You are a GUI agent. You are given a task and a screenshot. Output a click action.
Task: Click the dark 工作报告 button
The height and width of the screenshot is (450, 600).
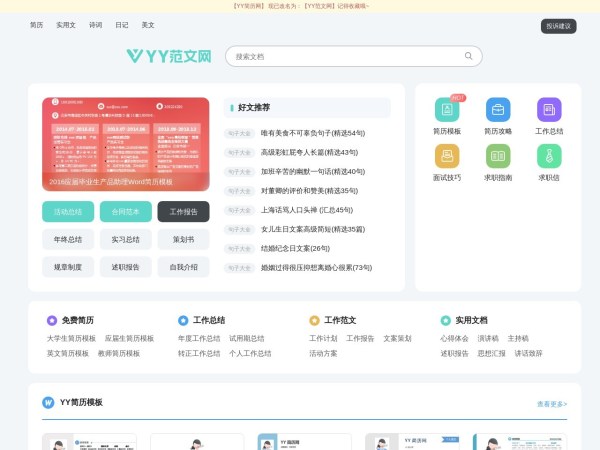click(x=183, y=212)
